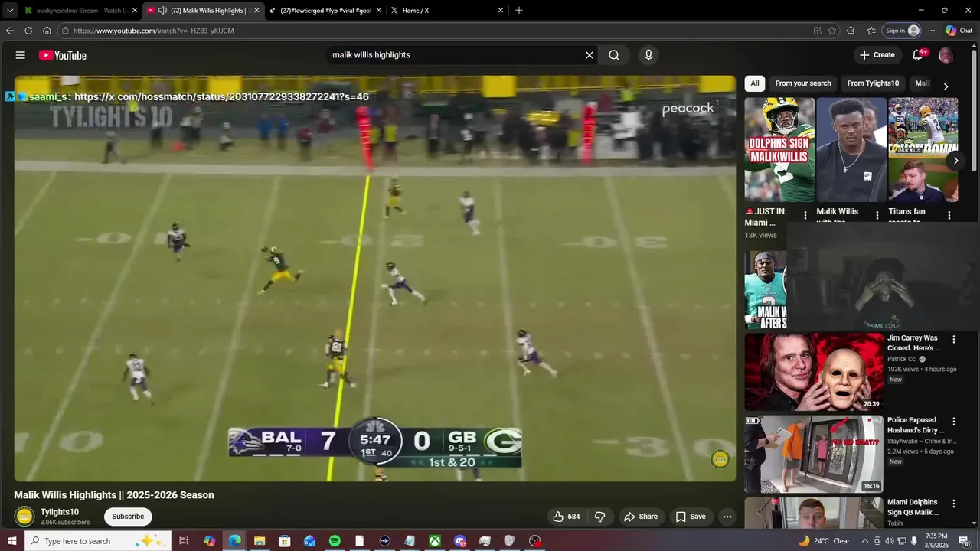Image resolution: width=980 pixels, height=551 pixels.
Task: Show hidden system tray icons
Action: click(x=865, y=541)
